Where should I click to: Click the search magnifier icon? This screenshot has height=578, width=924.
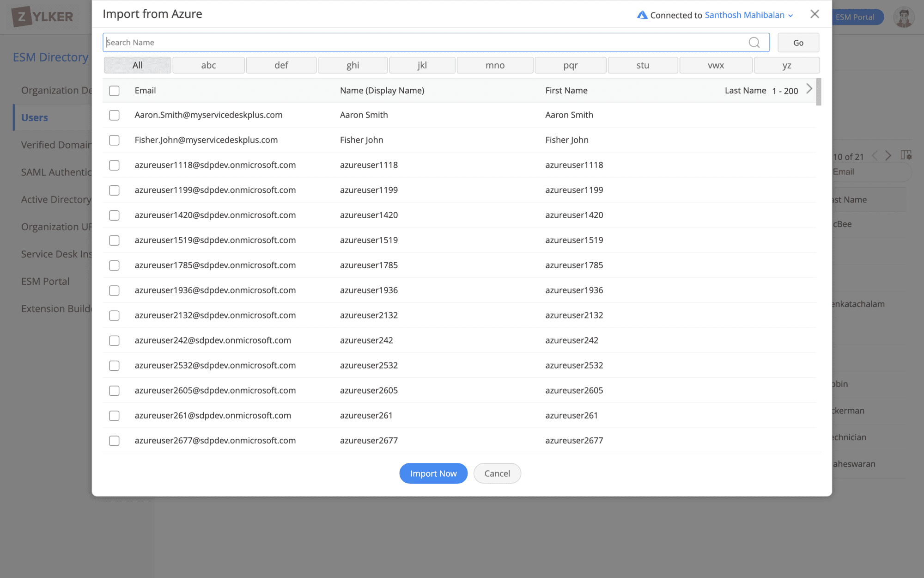coord(754,43)
